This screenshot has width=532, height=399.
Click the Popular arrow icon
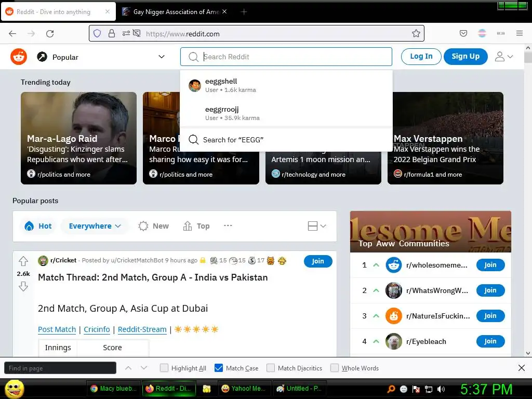click(42, 57)
